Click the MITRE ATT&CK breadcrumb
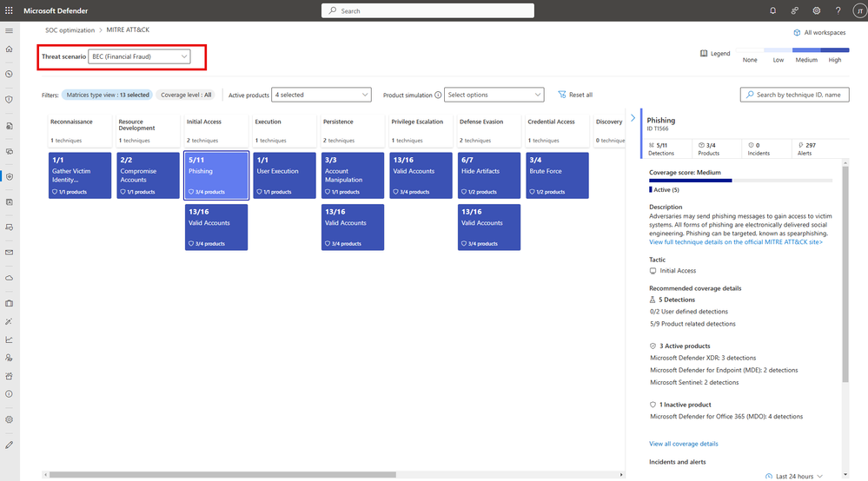The width and height of the screenshot is (868, 481). click(x=128, y=30)
